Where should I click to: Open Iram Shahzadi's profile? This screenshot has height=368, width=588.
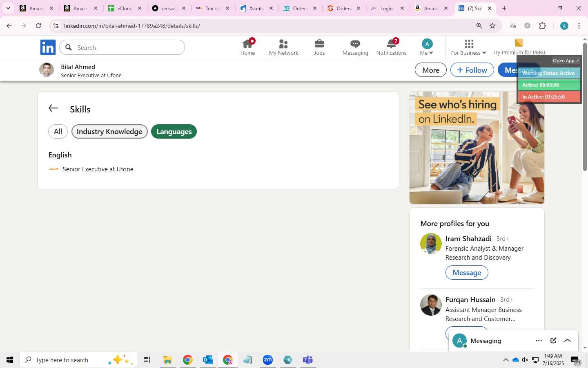coord(468,239)
